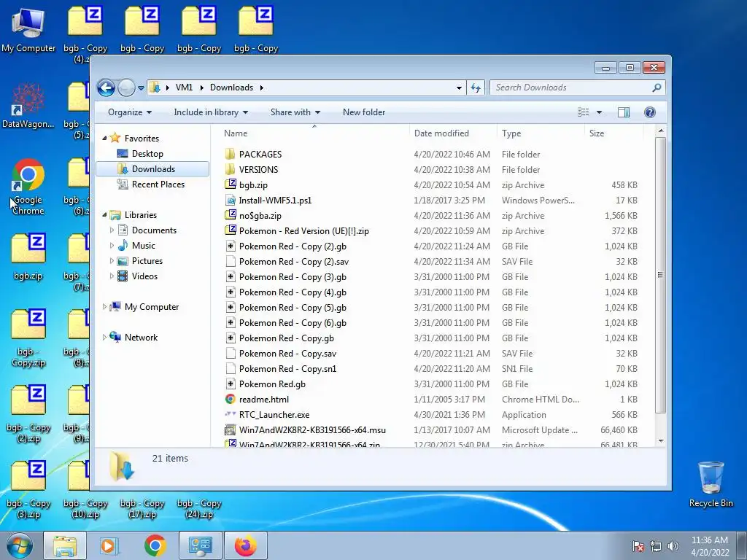Click Downloads in the address breadcrumb
Viewport: 747px width, 560px height.
click(x=231, y=87)
